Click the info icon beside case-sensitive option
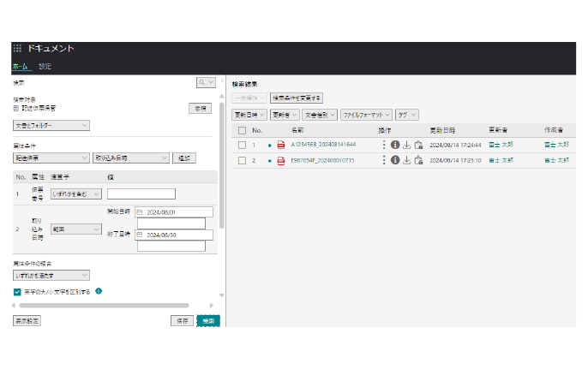The height and width of the screenshot is (369, 588). click(99, 291)
